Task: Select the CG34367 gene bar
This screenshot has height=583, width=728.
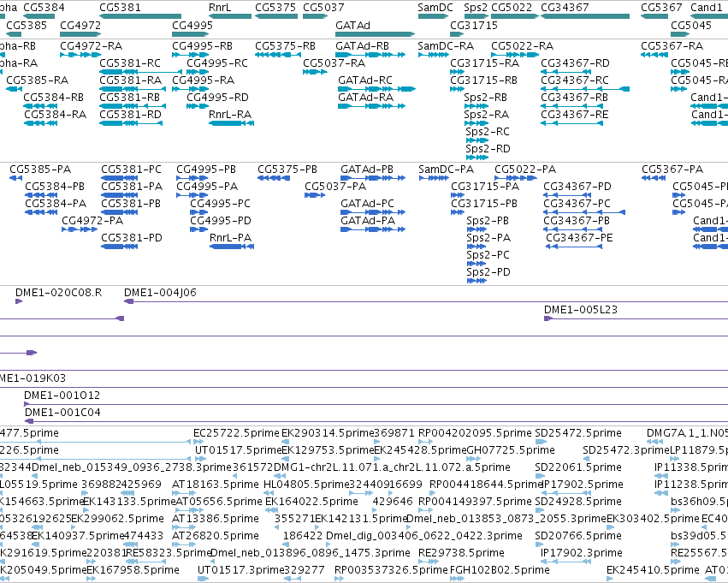Action: tap(585, 16)
